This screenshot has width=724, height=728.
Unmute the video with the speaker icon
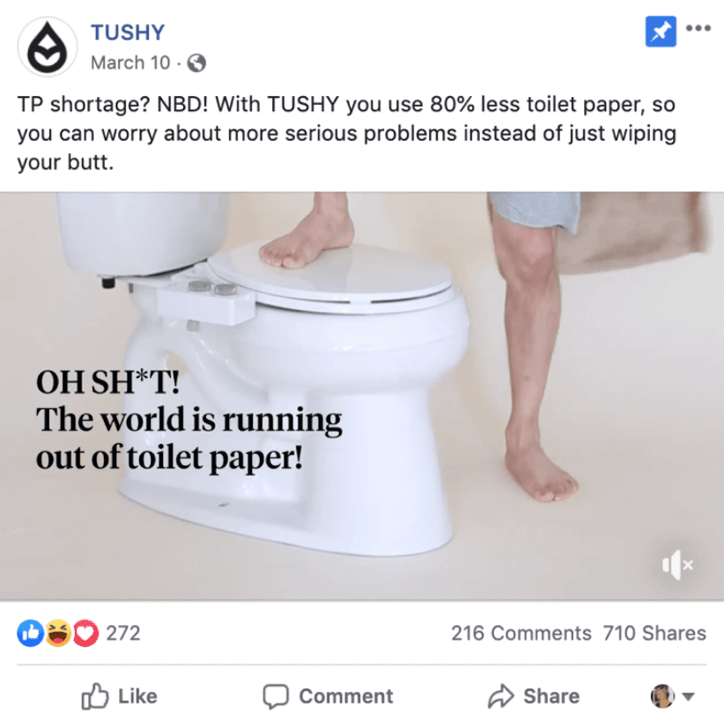677,565
